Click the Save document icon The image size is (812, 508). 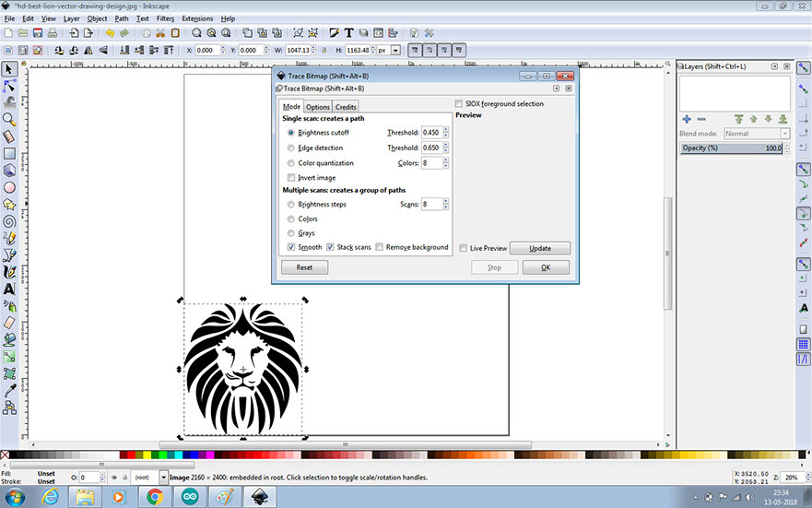37,33
